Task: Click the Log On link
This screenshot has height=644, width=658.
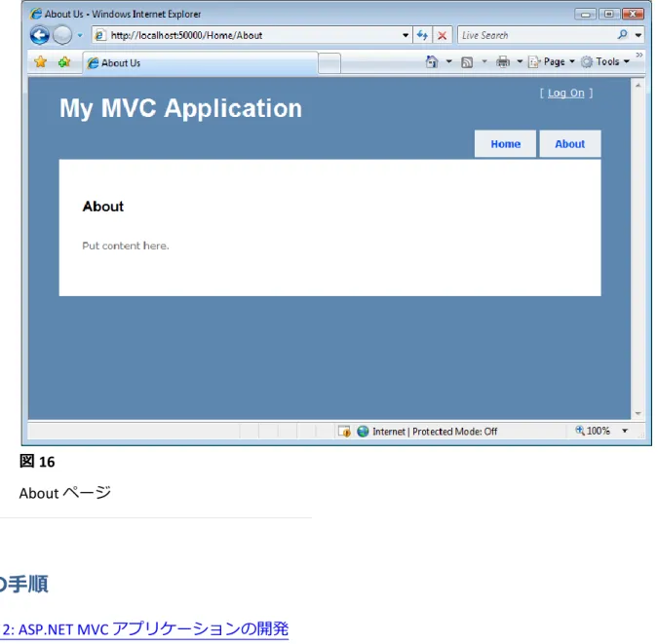Action: (x=565, y=93)
